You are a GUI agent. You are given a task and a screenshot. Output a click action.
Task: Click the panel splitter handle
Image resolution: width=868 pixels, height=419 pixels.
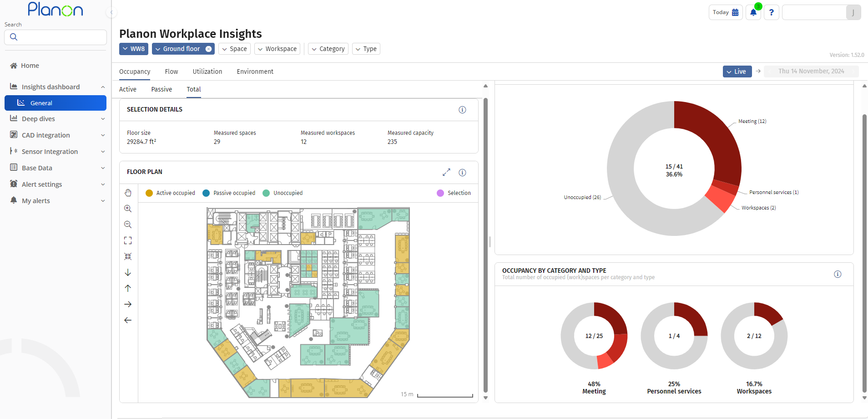coord(490,241)
